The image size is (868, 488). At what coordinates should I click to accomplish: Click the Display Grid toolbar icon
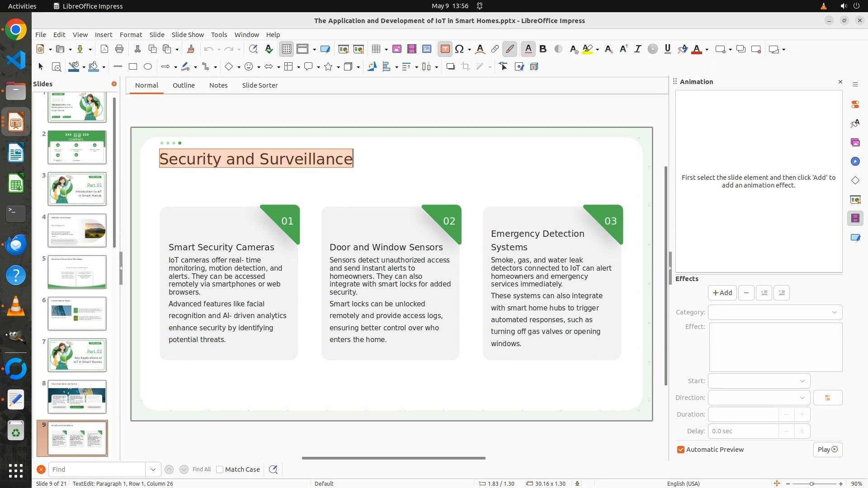click(x=287, y=49)
